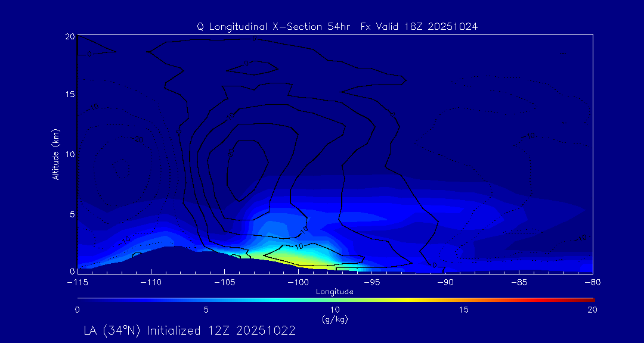Screen dimensions: 644x343
Task: Select altitude axis tick label 15
Action: [x=69, y=94]
